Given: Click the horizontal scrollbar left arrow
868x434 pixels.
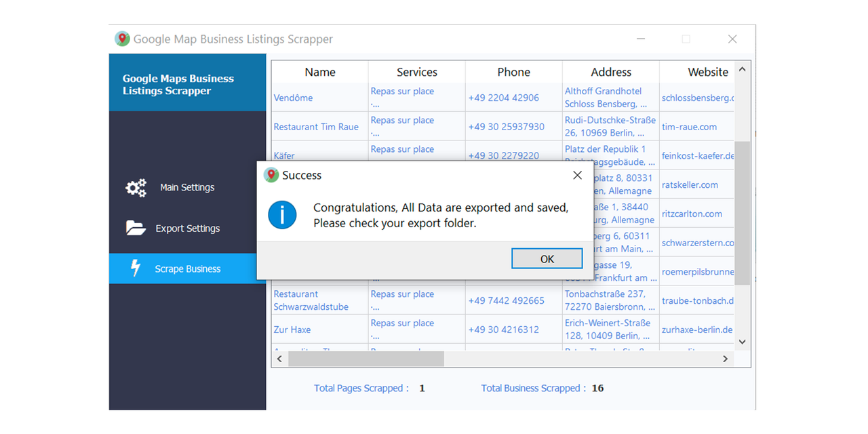Looking at the screenshot, I should pos(279,359).
